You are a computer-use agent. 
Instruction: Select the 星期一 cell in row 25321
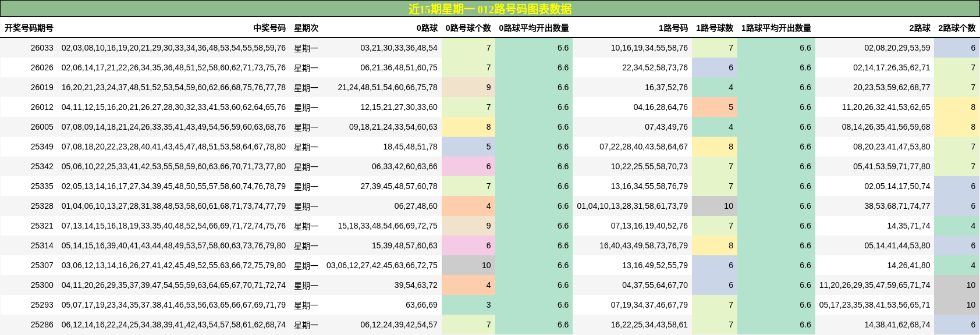(306, 226)
